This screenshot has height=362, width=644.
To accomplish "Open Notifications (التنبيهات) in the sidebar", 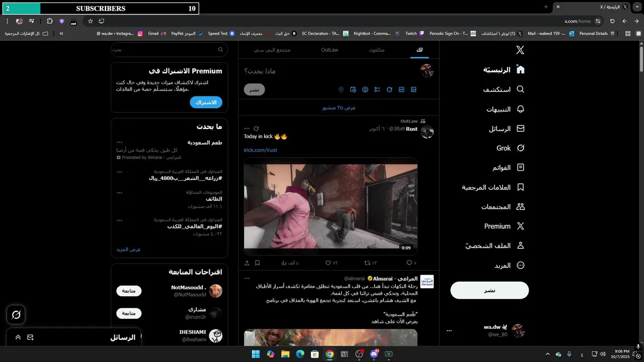I will tap(506, 109).
